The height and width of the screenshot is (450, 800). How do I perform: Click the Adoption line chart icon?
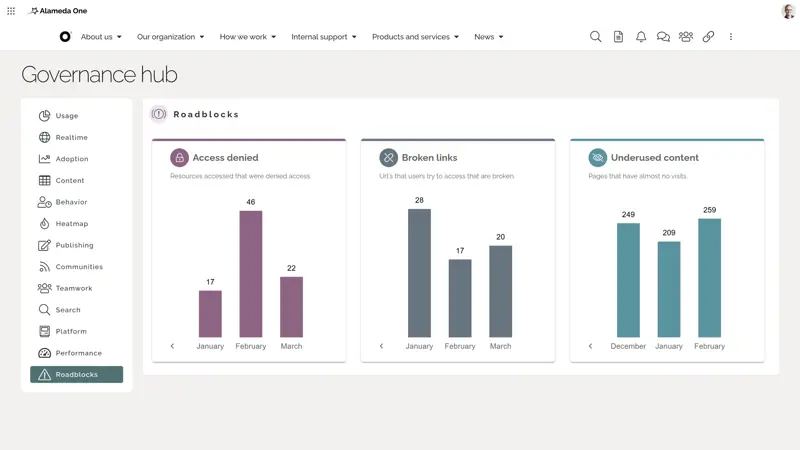pos(44,159)
